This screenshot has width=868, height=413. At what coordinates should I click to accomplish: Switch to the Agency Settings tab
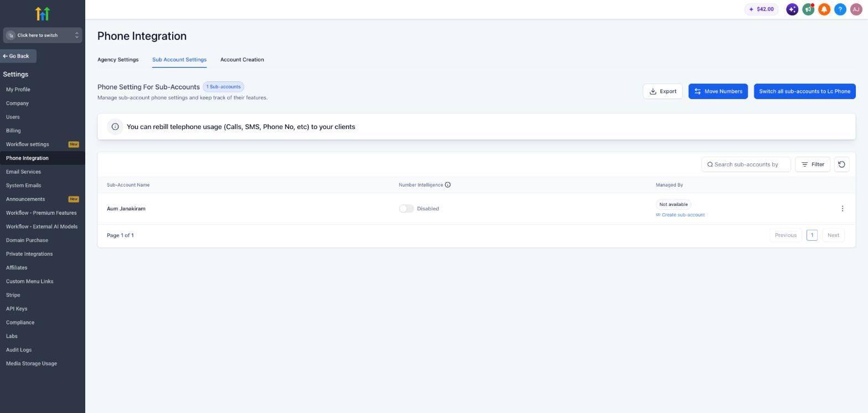pos(118,60)
